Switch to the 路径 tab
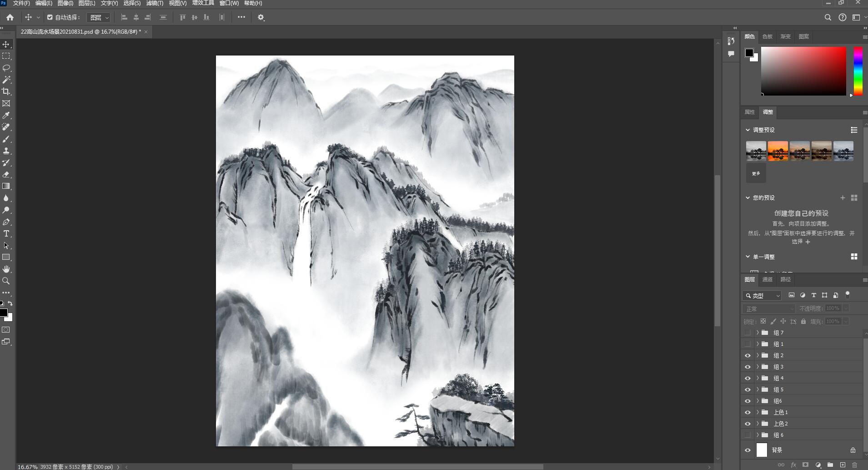This screenshot has width=868, height=470. pyautogui.click(x=786, y=279)
